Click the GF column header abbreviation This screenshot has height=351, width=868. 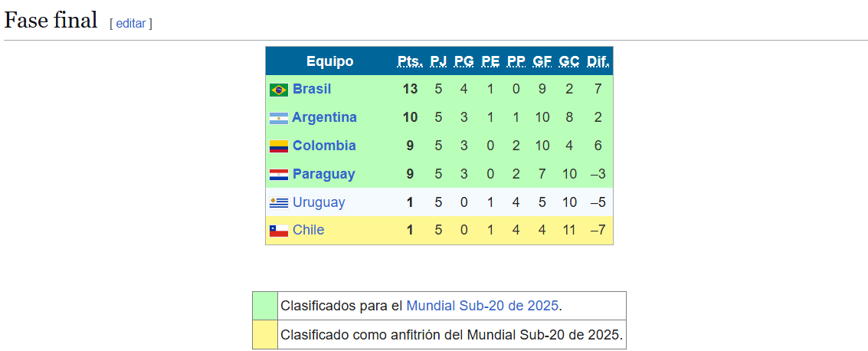pos(542,61)
